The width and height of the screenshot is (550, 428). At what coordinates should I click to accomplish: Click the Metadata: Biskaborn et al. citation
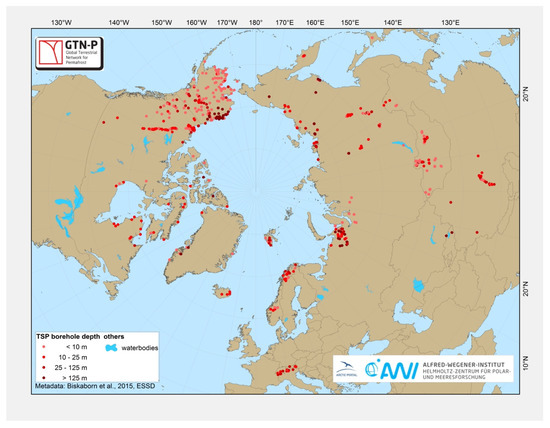[x=95, y=386]
